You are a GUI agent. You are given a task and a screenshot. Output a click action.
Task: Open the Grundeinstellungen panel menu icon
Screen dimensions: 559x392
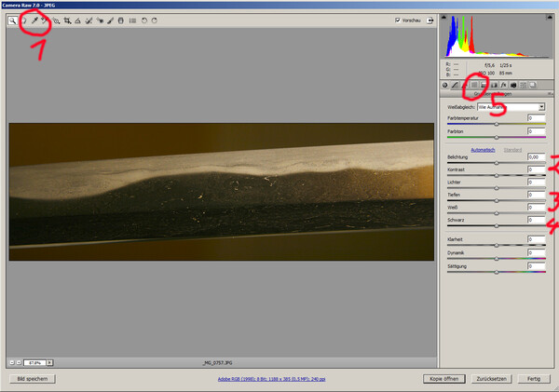(x=550, y=94)
